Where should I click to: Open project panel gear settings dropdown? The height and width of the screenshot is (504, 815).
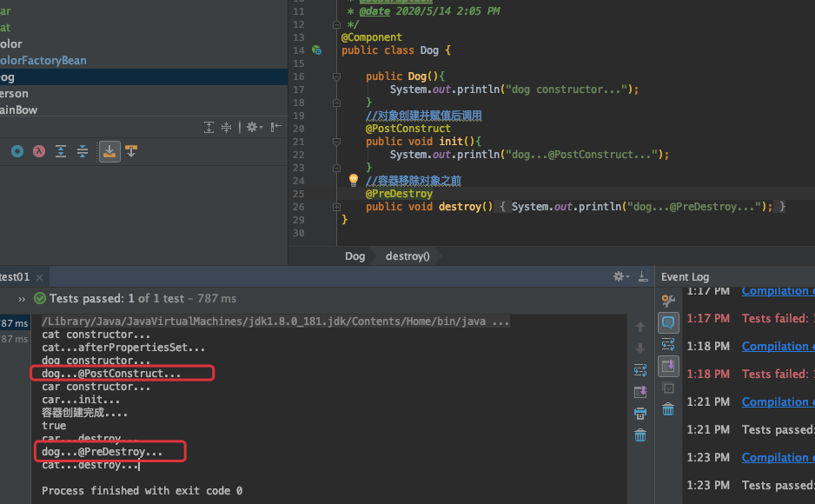pyautogui.click(x=255, y=127)
